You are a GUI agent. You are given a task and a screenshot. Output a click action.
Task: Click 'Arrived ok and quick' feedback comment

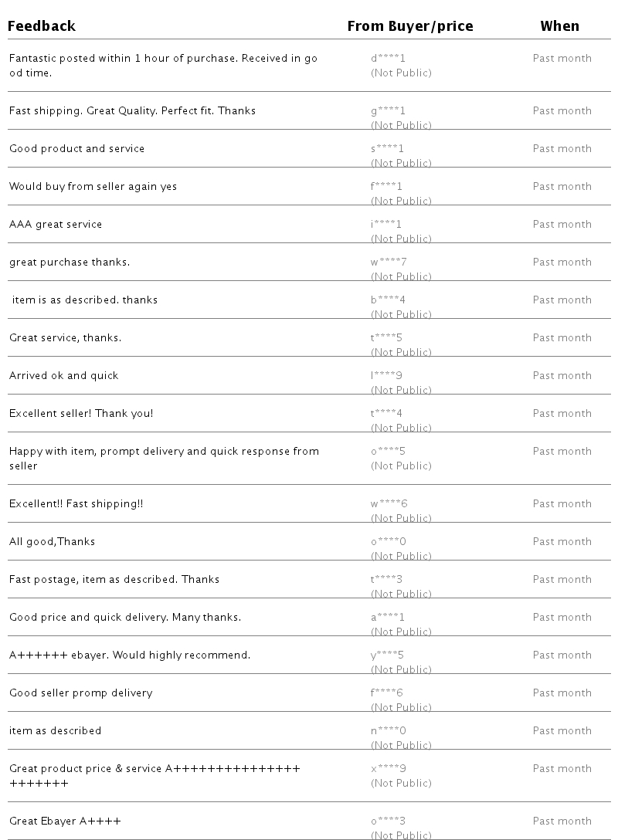pos(64,375)
